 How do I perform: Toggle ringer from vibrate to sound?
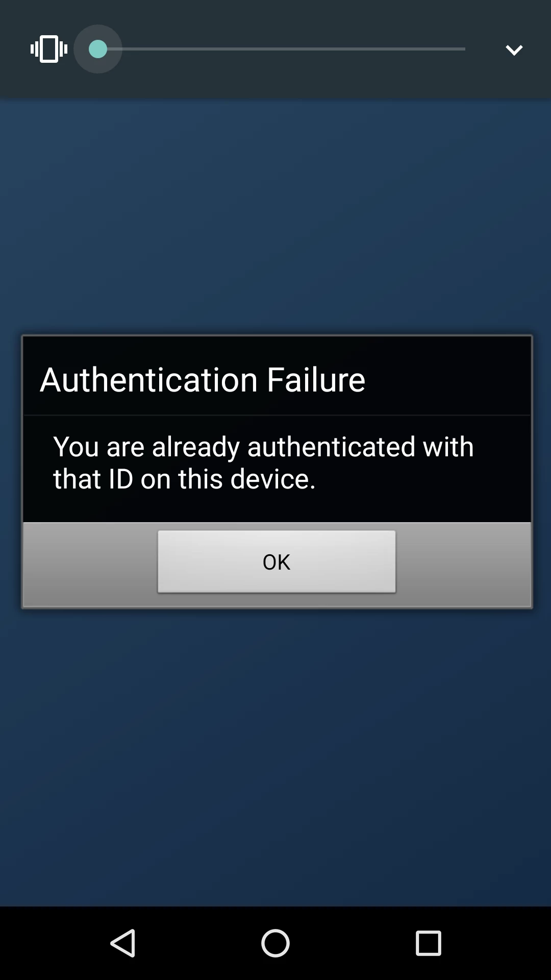[49, 49]
